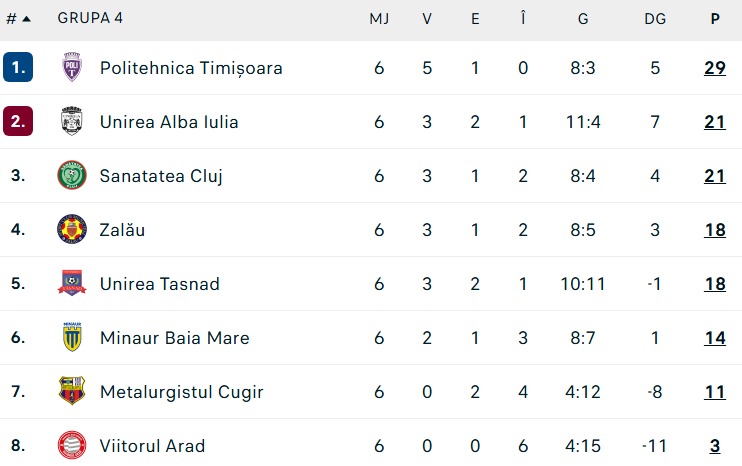Click the Politehnica Timișoara club crest
This screenshot has width=742, height=466.
(72, 67)
